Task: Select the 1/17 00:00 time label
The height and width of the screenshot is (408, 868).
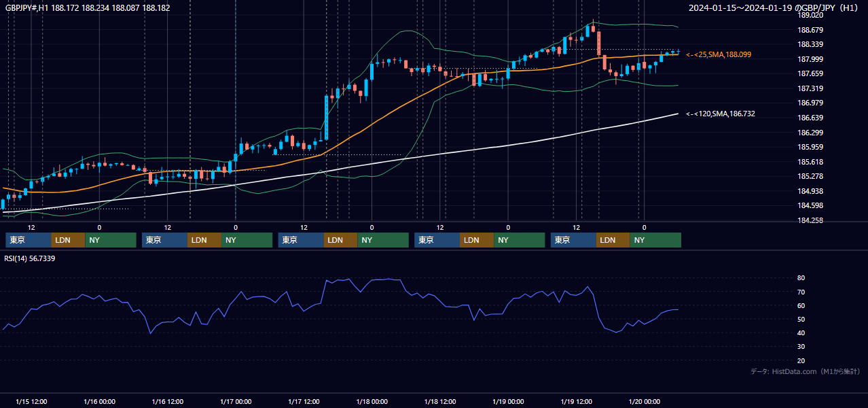Action: [236, 402]
